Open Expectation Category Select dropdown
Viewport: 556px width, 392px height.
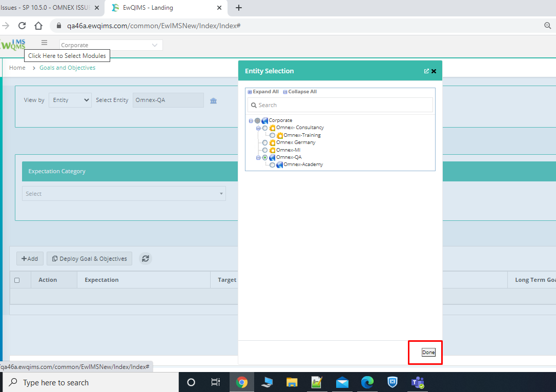(123, 194)
